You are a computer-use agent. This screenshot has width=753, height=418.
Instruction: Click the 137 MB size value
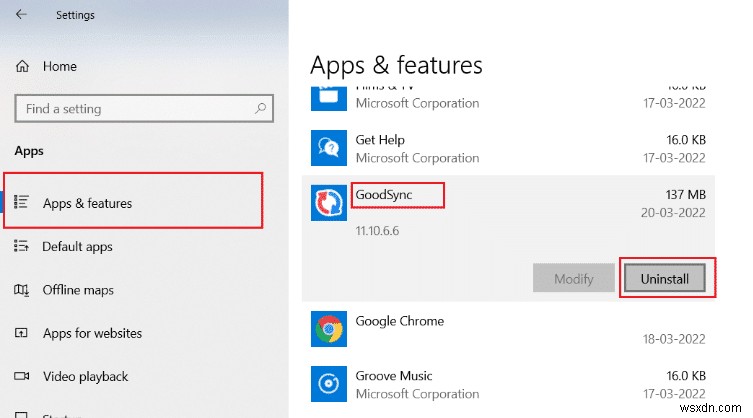(x=685, y=195)
